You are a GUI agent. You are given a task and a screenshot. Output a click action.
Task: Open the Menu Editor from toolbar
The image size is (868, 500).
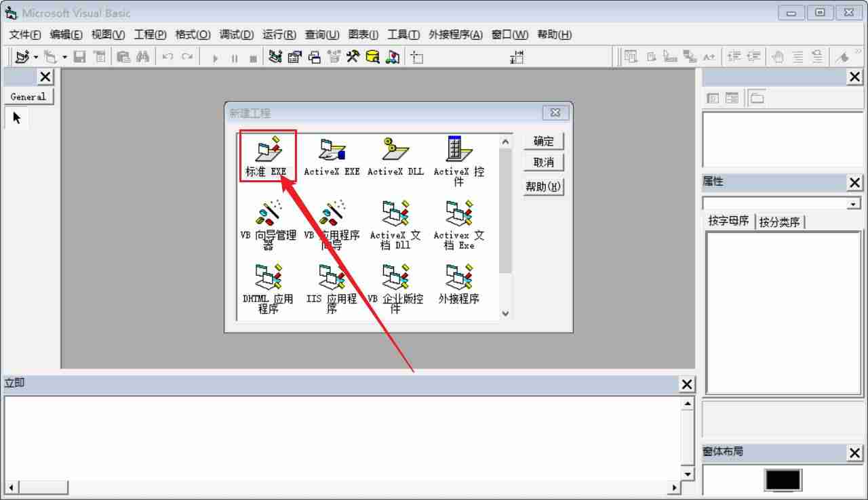(99, 57)
